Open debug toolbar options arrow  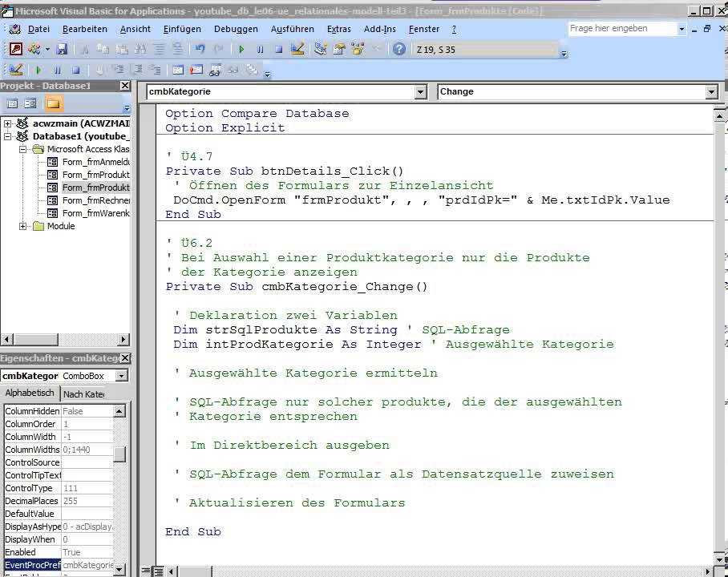pyautogui.click(x=268, y=74)
